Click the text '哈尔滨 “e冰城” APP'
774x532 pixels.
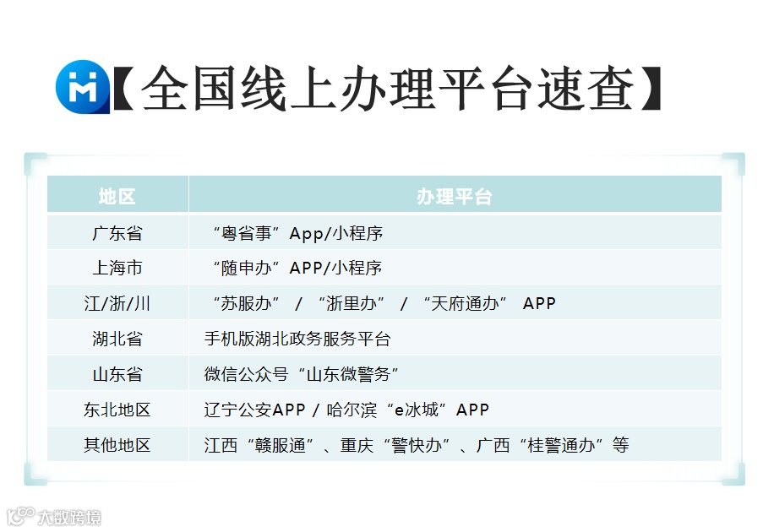pyautogui.click(x=408, y=410)
